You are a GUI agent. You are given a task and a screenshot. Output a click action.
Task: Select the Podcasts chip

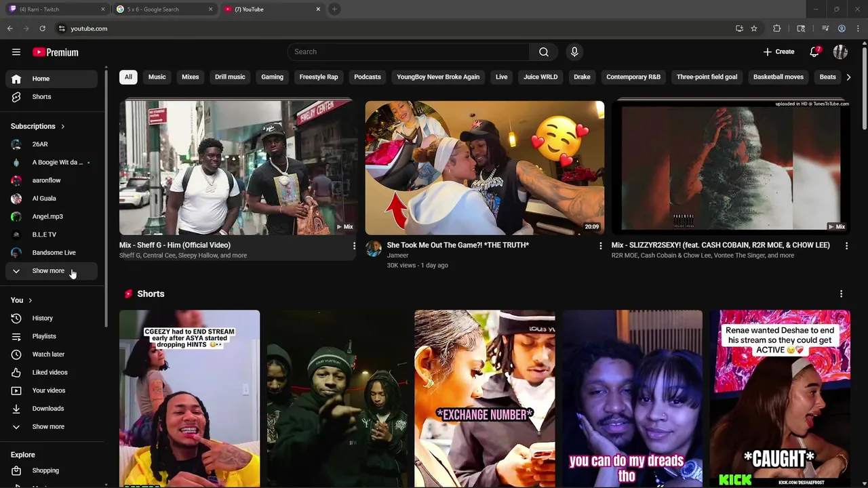coord(368,77)
